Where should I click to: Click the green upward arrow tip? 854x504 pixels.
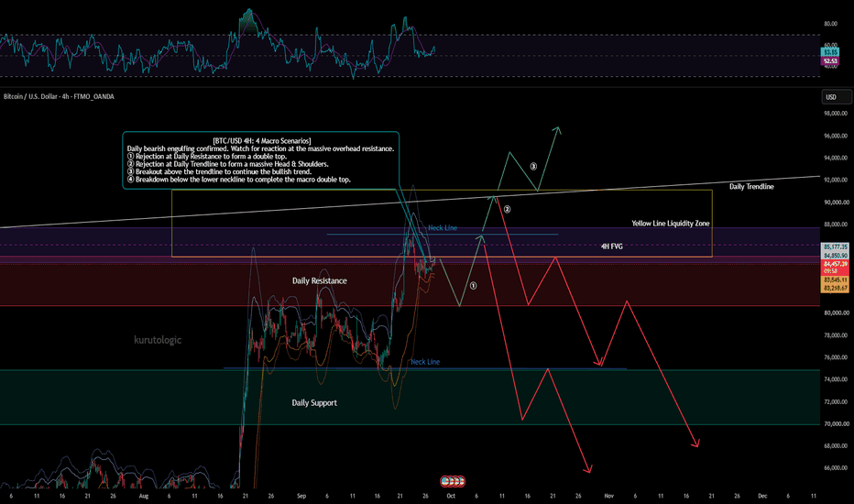click(558, 130)
